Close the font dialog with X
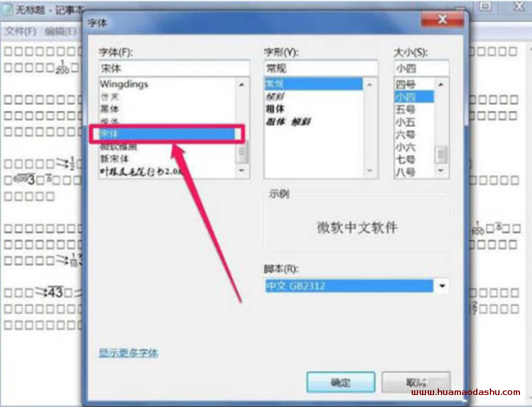Viewport: 532px width, 407px height. 442,19
